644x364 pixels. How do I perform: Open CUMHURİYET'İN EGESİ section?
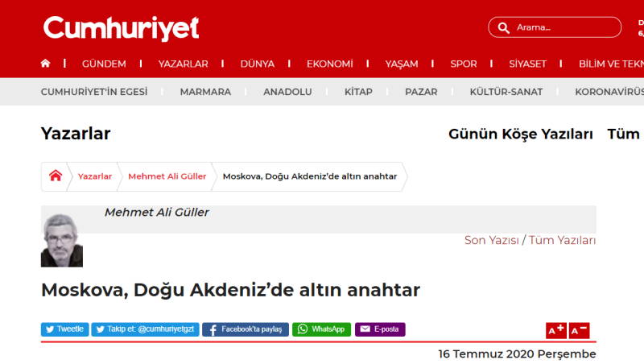(94, 92)
